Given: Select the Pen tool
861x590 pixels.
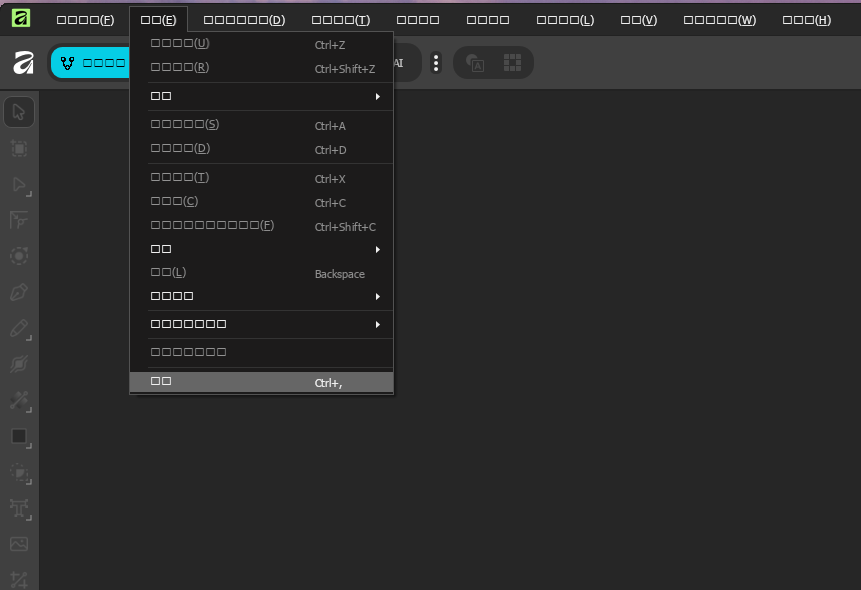Looking at the screenshot, I should pyautogui.click(x=18, y=292).
